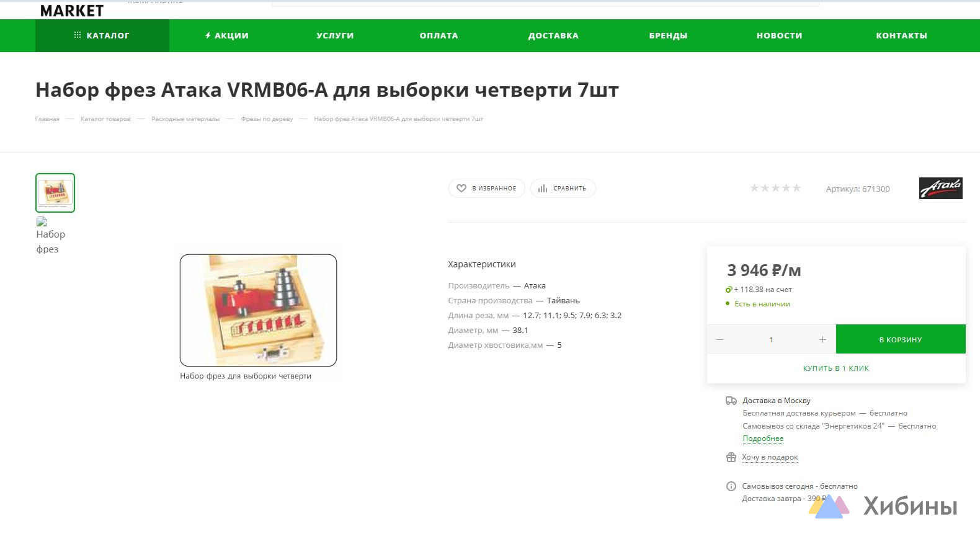This screenshot has height=534, width=980.
Task: Click the info circle icon
Action: click(731, 486)
